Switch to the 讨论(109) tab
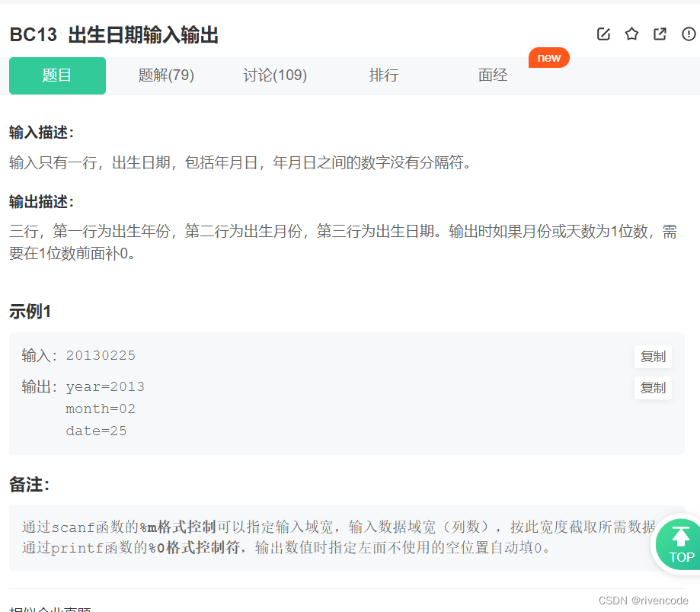Screen dimensions: 700x612 [x=275, y=75]
